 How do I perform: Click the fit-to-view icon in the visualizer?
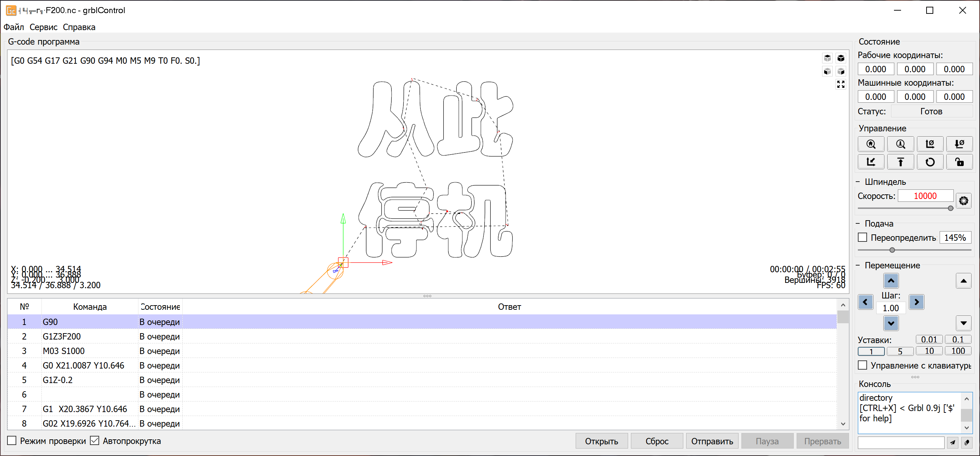(x=841, y=84)
